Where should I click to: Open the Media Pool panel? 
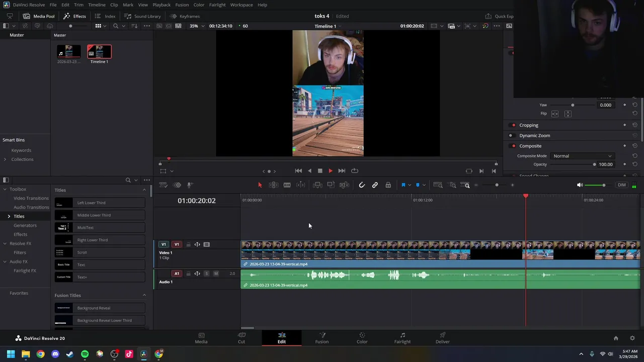click(x=39, y=16)
